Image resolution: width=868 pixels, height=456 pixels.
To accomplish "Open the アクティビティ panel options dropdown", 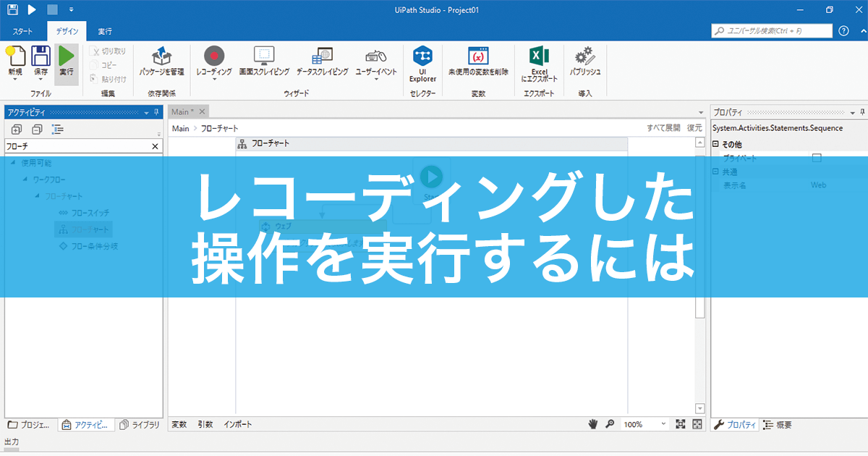I will point(146,112).
